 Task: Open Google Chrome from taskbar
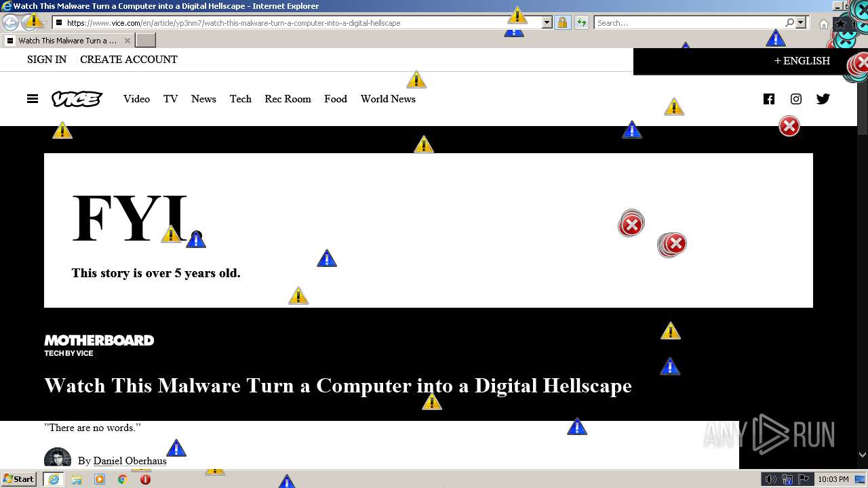[123, 479]
